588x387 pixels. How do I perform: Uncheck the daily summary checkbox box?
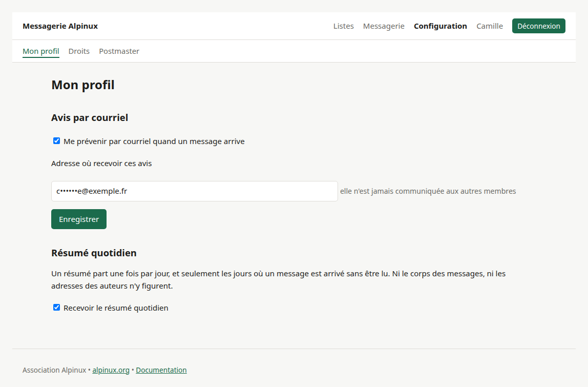tap(57, 308)
